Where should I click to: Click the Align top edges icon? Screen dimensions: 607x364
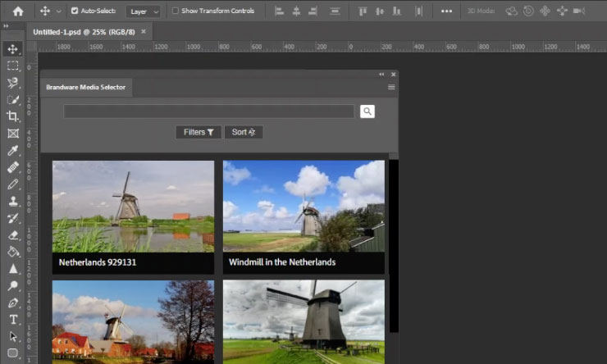pos(363,11)
